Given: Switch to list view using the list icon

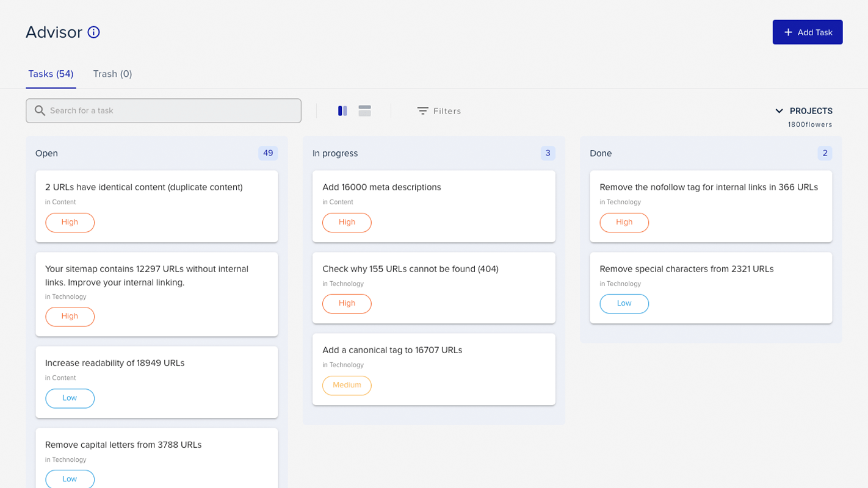Looking at the screenshot, I should pos(364,110).
